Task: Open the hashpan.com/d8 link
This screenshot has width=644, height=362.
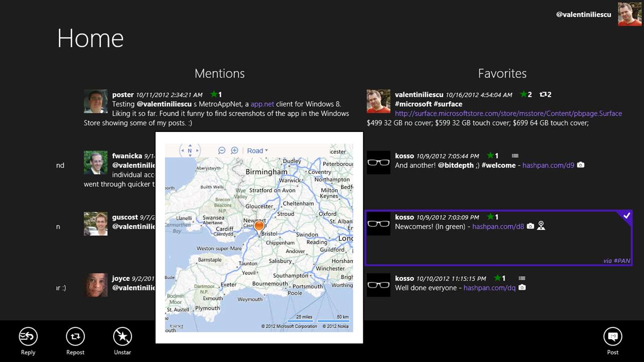Action: tap(498, 227)
